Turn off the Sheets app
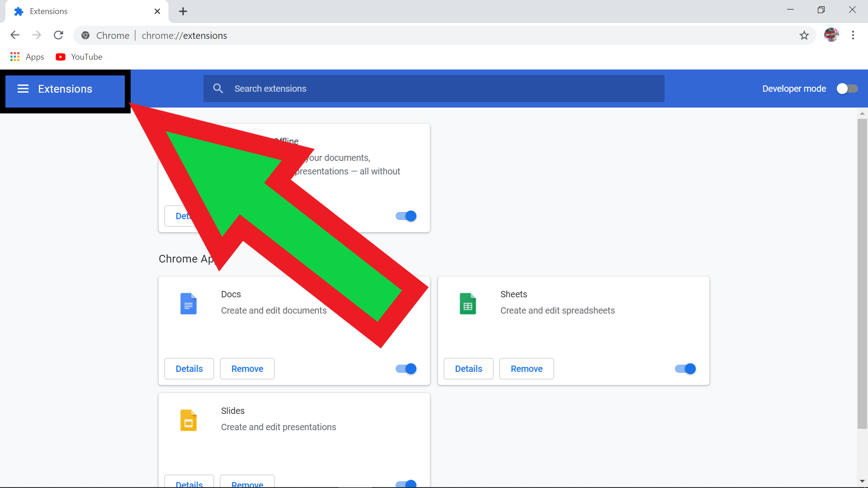 [x=685, y=369]
